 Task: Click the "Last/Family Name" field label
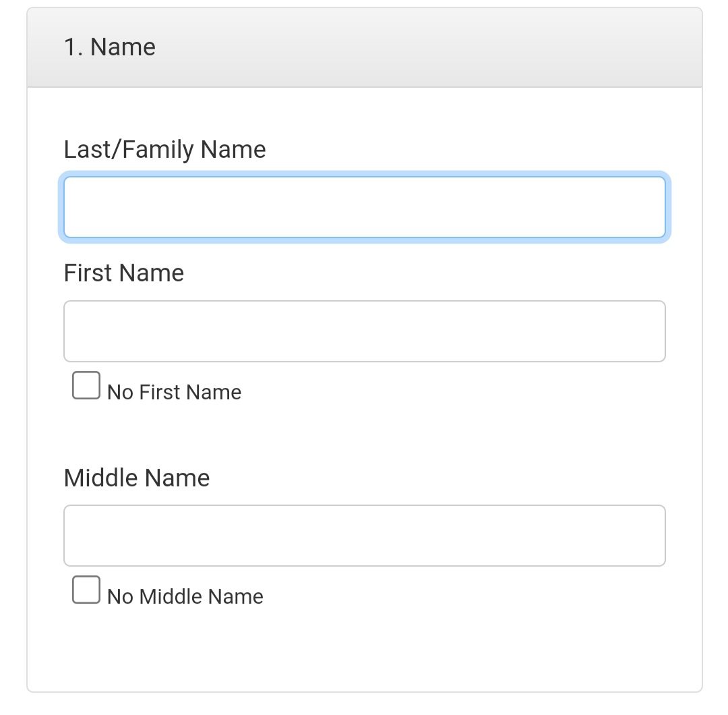(164, 150)
